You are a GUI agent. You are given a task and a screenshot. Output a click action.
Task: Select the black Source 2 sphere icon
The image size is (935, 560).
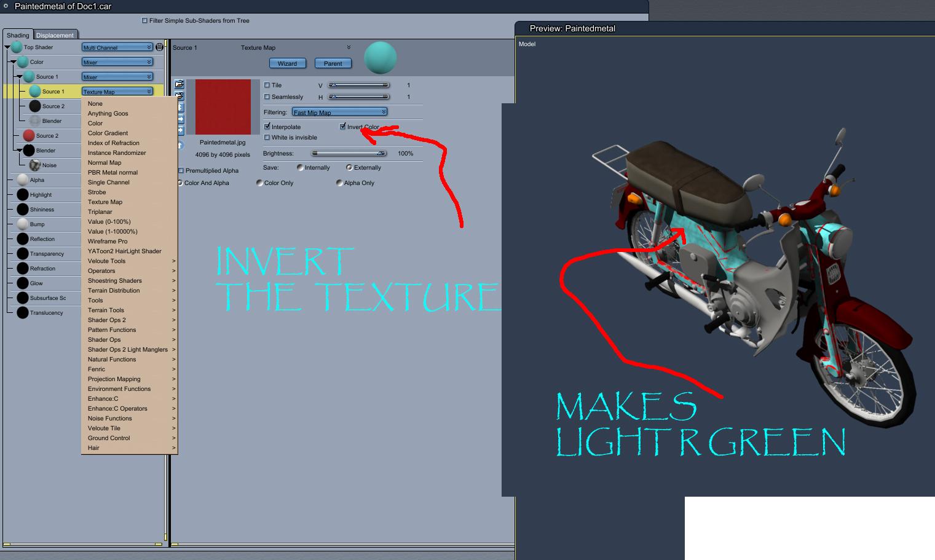click(35, 106)
